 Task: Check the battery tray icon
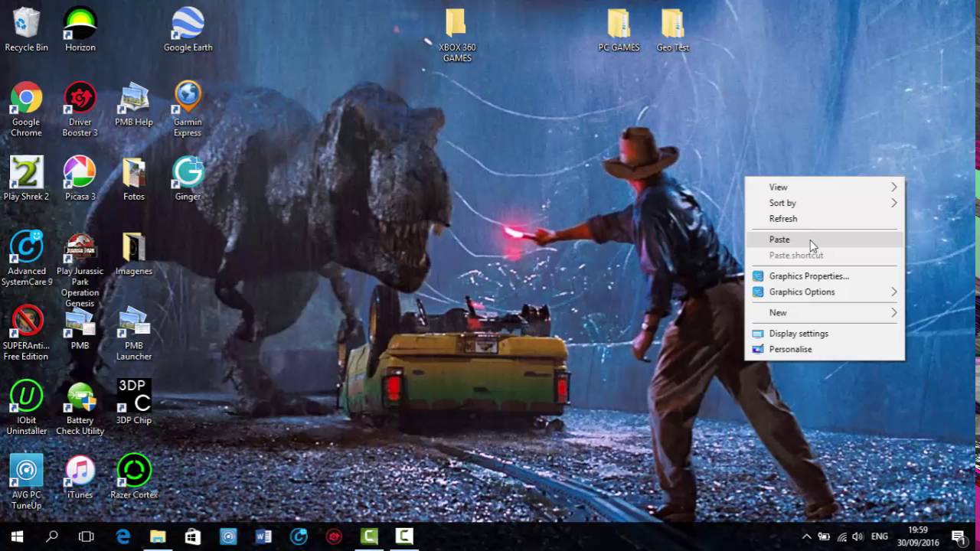click(x=824, y=536)
